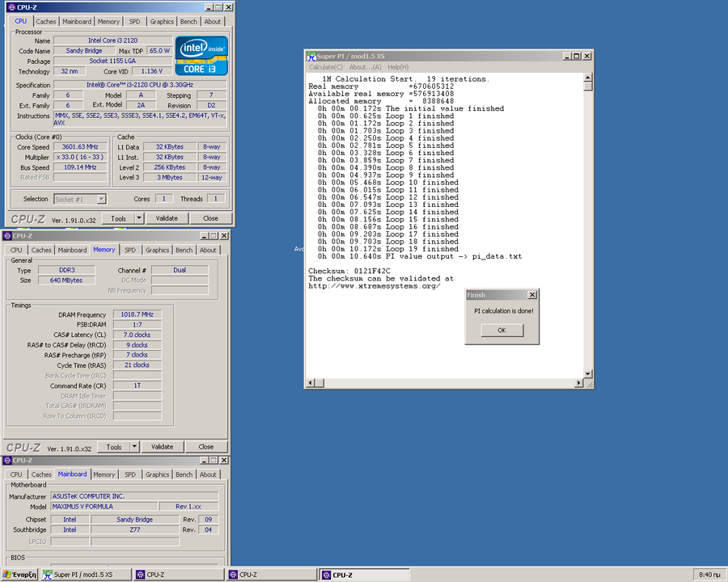Click Validate button in the top CPU-Z window
This screenshot has height=582, width=728.
point(167,218)
